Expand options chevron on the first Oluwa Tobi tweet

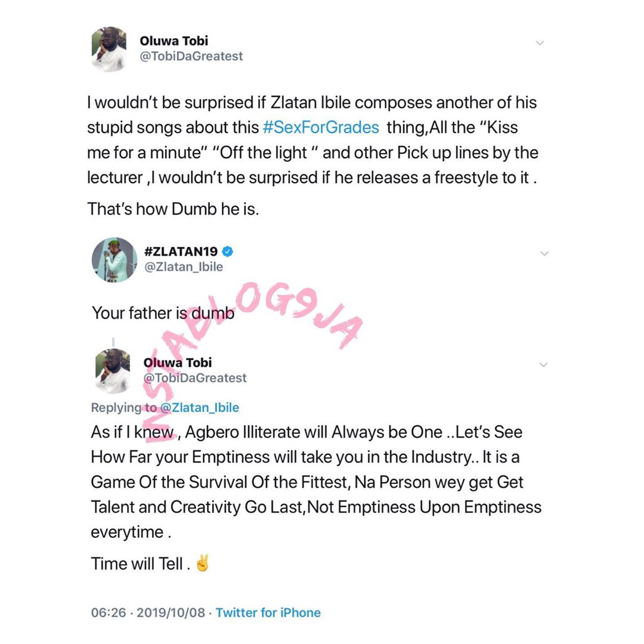tap(540, 43)
